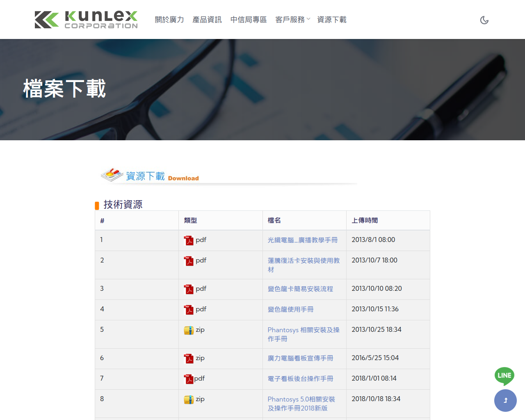The height and width of the screenshot is (420, 525).
Task: Click upload time 2018/1/01 08:14
Action: coord(374,378)
